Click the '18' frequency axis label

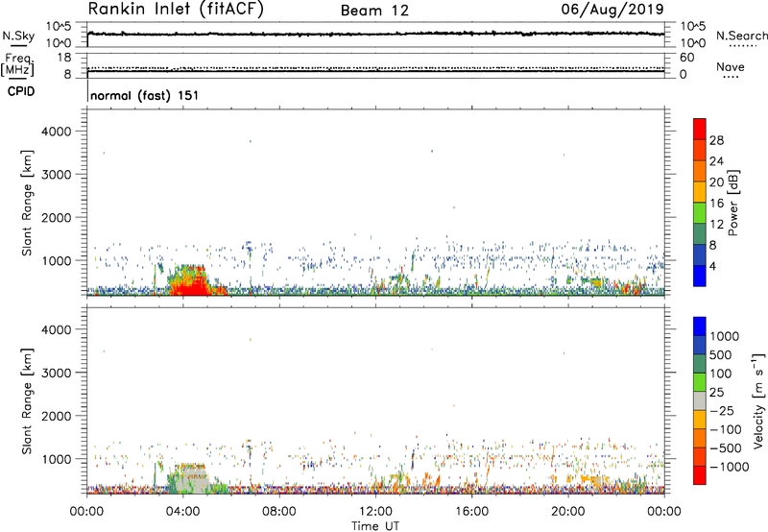(x=64, y=58)
